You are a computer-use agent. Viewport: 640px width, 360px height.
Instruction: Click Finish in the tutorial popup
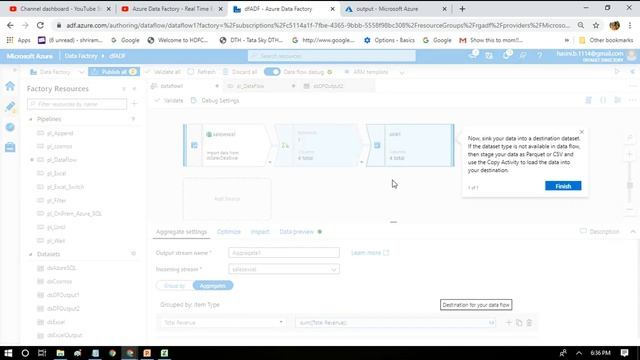point(563,186)
